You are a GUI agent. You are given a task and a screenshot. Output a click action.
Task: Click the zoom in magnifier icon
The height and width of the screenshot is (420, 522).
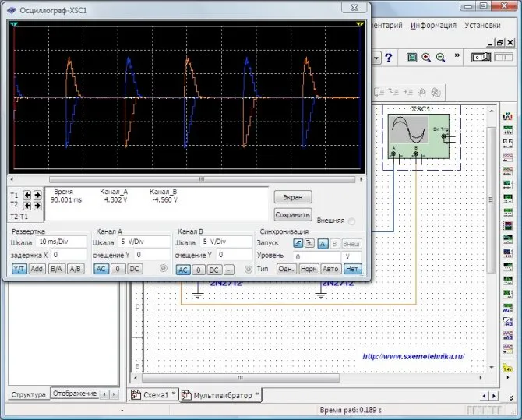[426, 58]
